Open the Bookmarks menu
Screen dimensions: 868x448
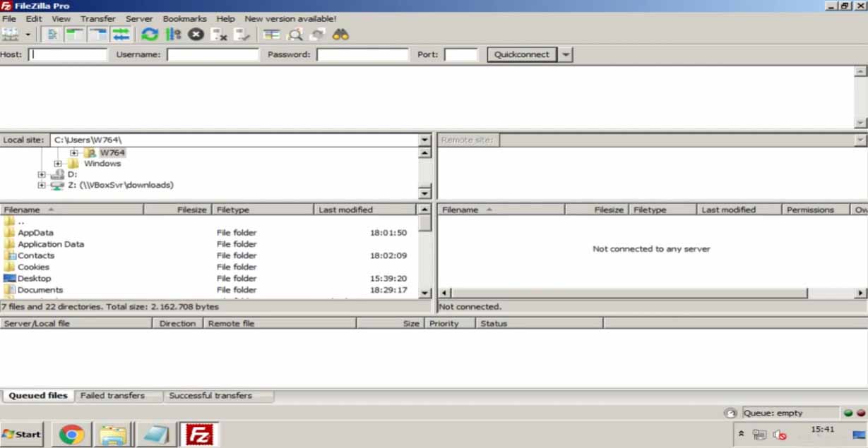click(184, 18)
